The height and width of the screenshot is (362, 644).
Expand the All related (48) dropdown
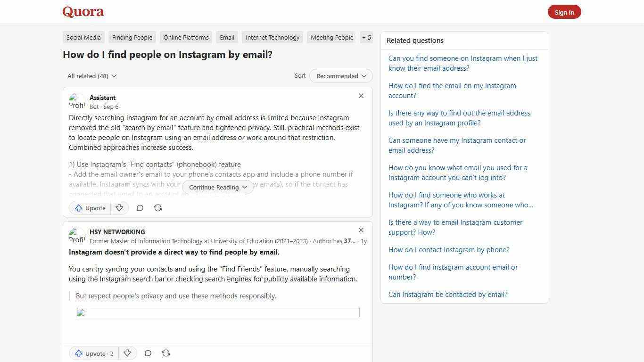92,76
